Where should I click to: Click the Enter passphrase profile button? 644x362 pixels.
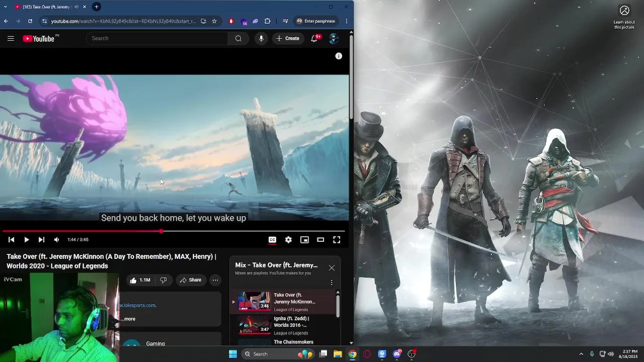[316, 21]
